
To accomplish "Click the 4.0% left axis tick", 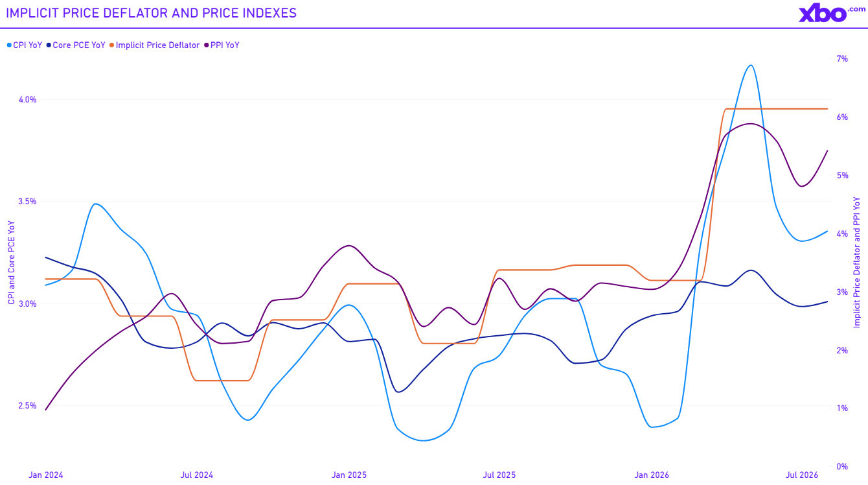I will tap(27, 100).
